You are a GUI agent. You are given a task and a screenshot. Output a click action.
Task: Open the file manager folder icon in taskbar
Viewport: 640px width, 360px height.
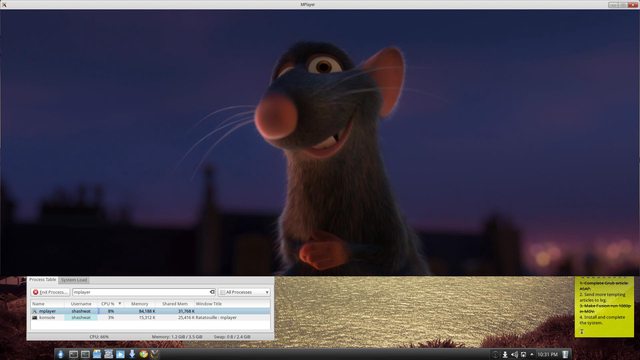(97, 354)
